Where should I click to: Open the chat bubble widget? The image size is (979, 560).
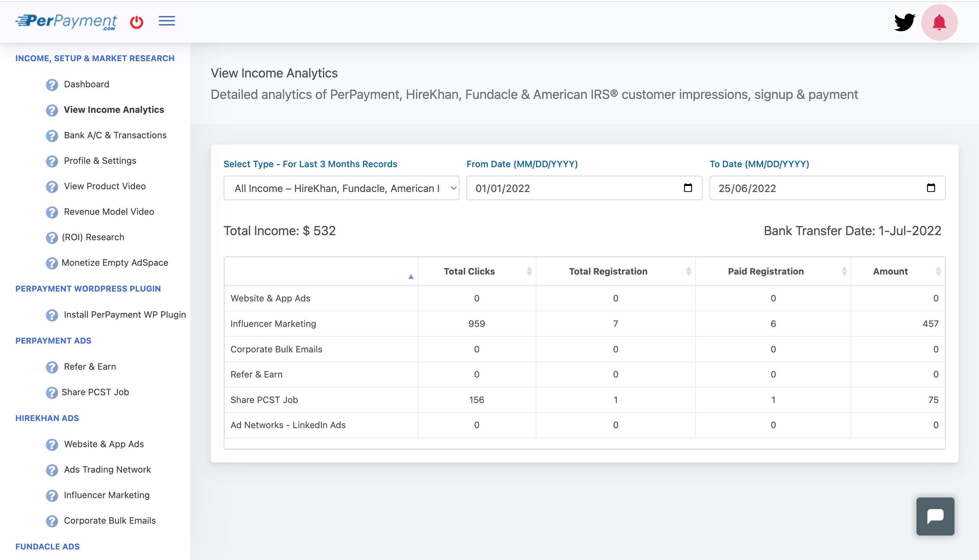tap(935, 516)
